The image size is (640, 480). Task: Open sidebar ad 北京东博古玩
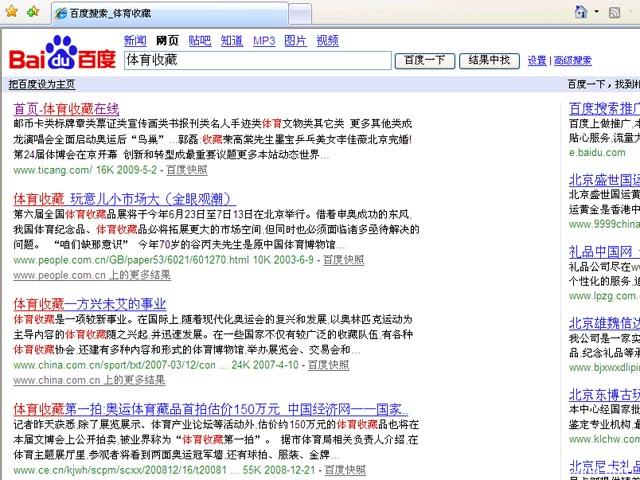pyautogui.click(x=604, y=395)
